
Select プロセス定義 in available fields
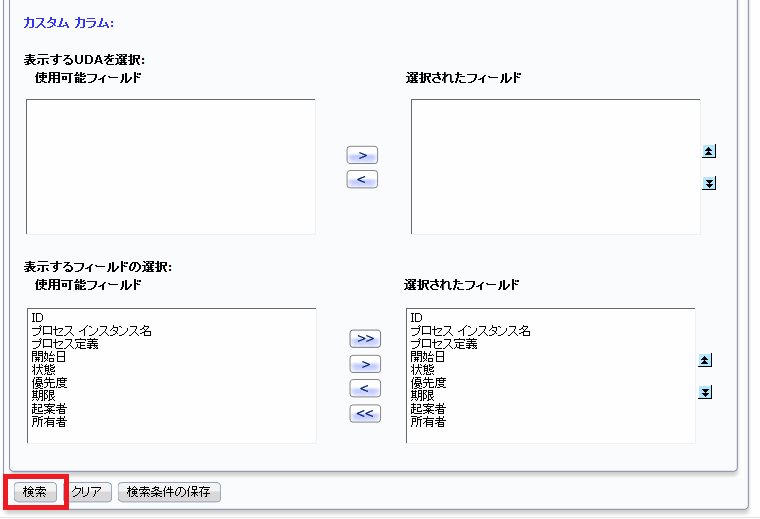[65, 344]
